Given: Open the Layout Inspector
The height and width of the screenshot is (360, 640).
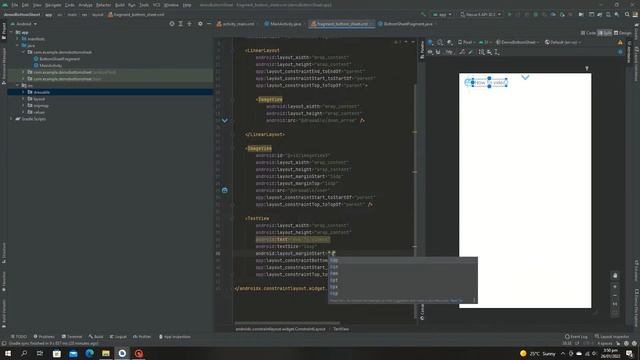Looking at the screenshot, I should 612,337.
